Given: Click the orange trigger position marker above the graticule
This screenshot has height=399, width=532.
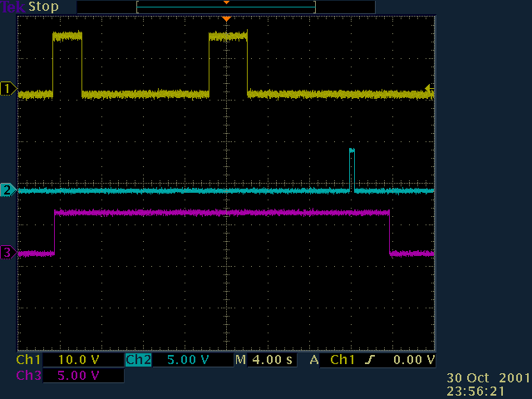Looking at the screenshot, I should 226,18.
